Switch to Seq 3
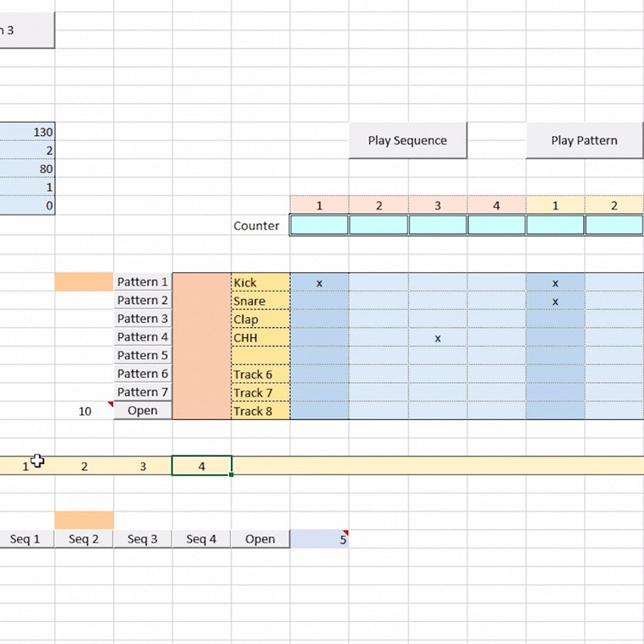This screenshot has width=644, height=644. (x=143, y=538)
